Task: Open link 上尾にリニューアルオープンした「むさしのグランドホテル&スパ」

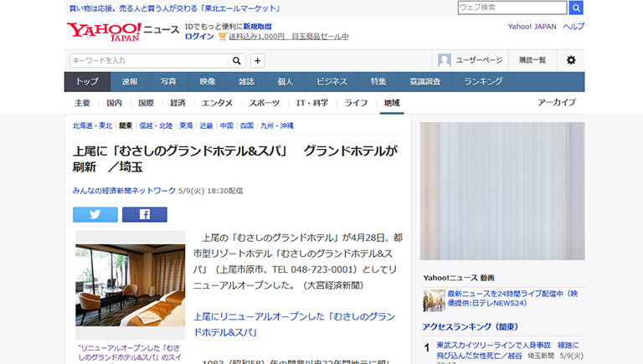Action: click(x=295, y=324)
